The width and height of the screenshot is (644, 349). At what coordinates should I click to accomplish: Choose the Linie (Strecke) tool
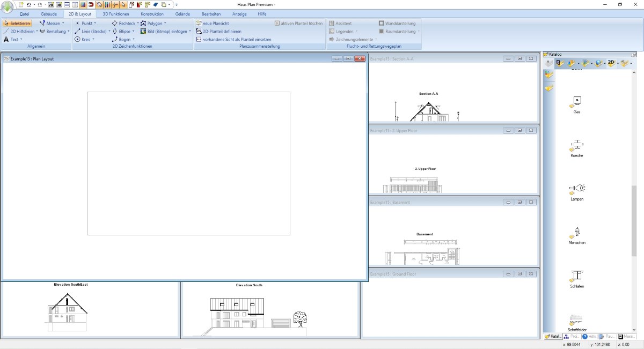(92, 31)
